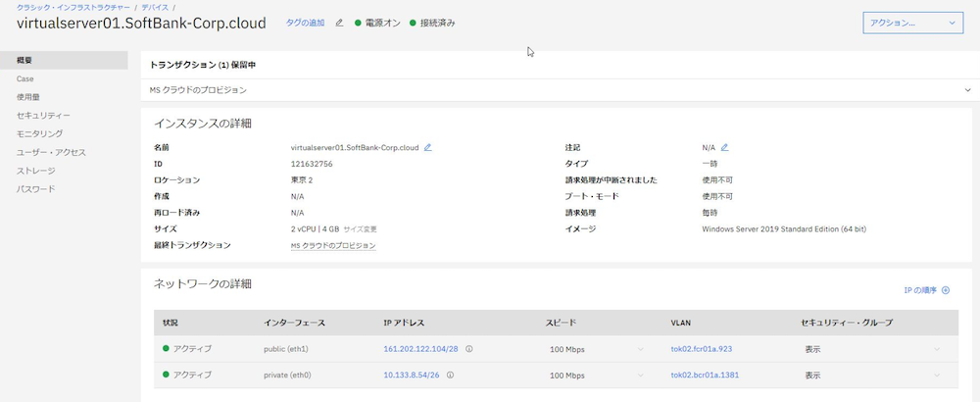This screenshot has width=980, height=402.
Task: Open the デバイス breadcrumb link
Action: tap(156, 8)
